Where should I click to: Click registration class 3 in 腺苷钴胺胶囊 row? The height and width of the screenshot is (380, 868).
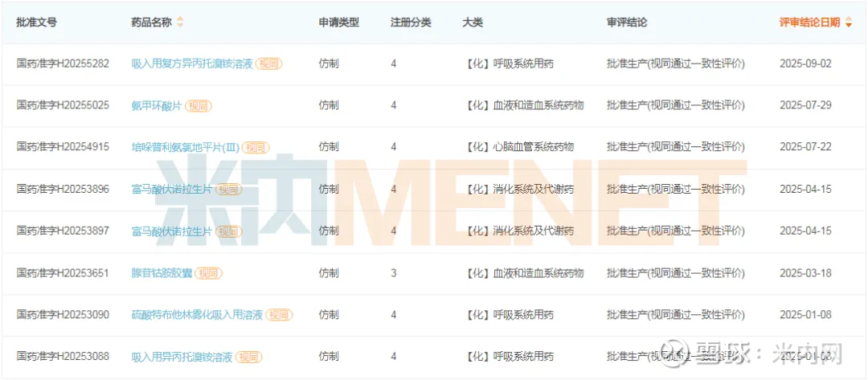tap(394, 272)
